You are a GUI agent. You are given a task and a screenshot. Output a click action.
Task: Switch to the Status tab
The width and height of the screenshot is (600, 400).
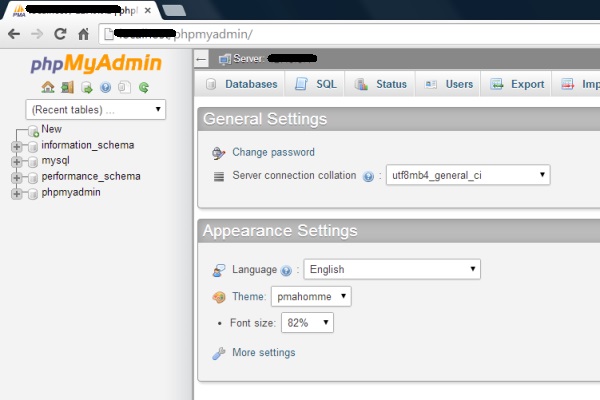[x=380, y=84]
